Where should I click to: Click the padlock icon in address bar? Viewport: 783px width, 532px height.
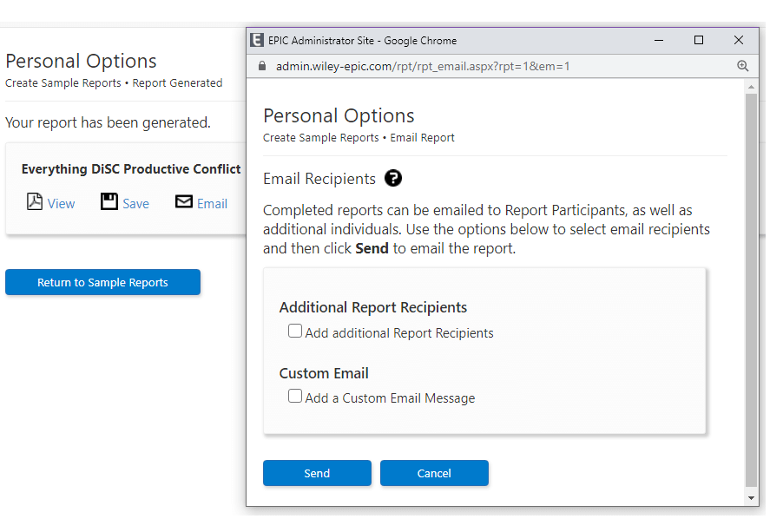click(x=261, y=66)
